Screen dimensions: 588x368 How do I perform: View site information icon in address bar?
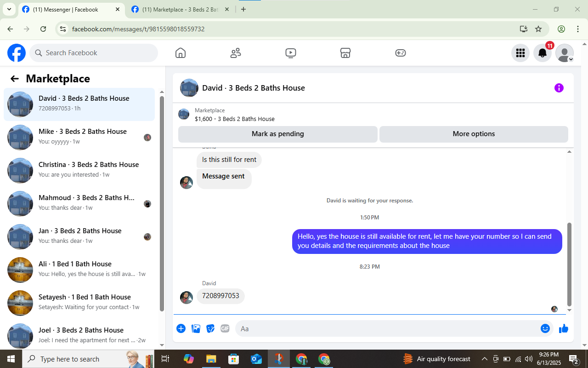63,29
